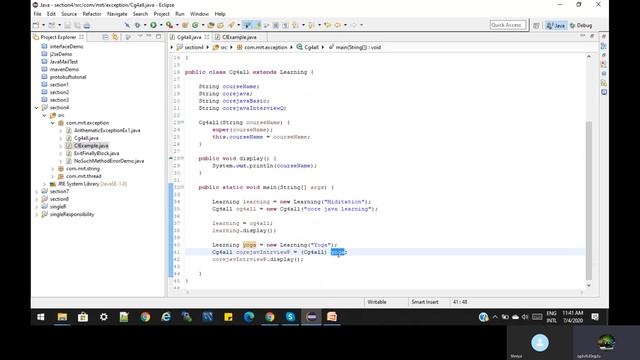Open Windows Start menu

41,317
